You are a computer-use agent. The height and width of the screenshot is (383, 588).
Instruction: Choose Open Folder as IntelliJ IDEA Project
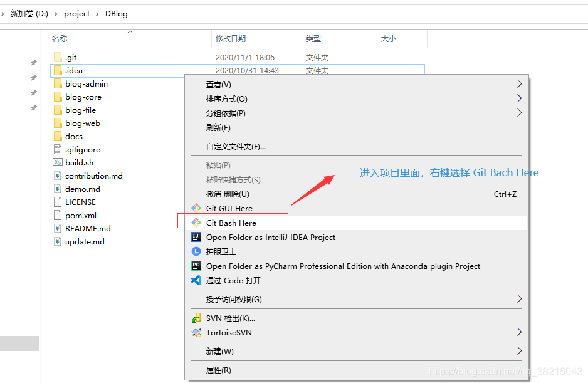tap(356, 237)
